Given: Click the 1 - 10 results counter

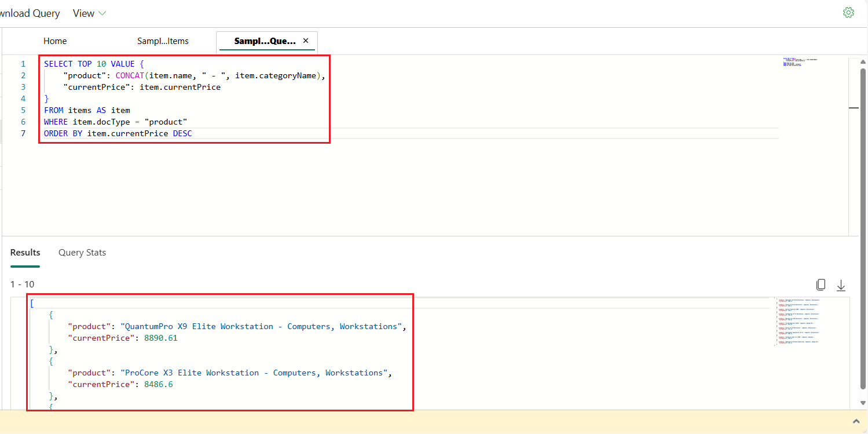Looking at the screenshot, I should [x=22, y=284].
